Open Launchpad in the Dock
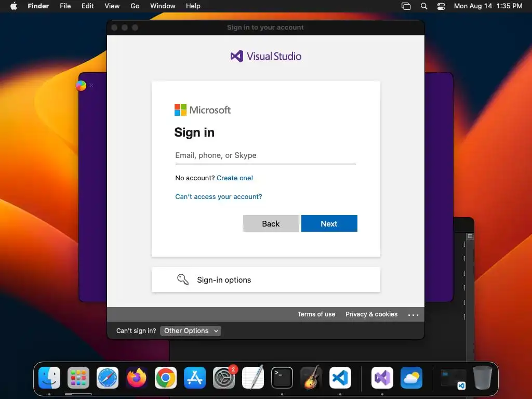This screenshot has height=399, width=532. tap(78, 378)
